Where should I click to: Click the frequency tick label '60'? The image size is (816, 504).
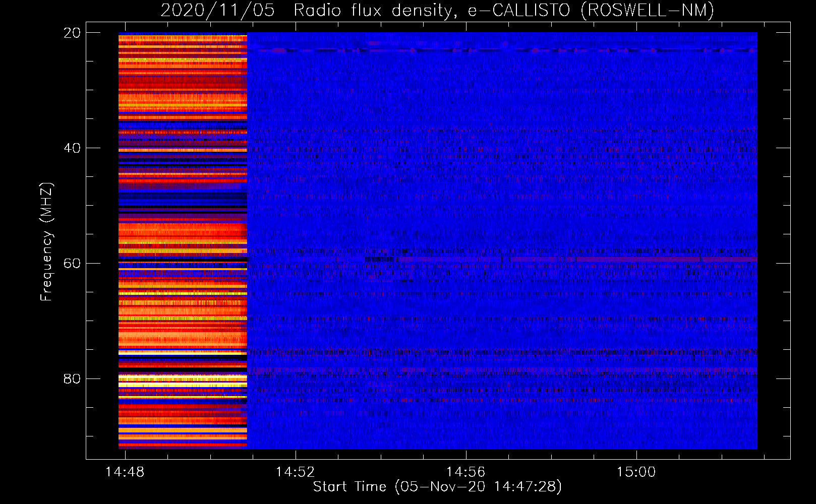(x=72, y=263)
